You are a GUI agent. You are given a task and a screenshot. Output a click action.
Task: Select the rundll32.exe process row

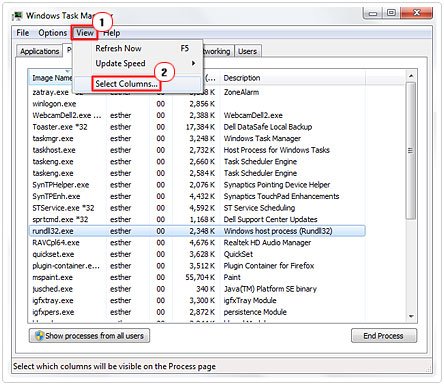pos(197,231)
